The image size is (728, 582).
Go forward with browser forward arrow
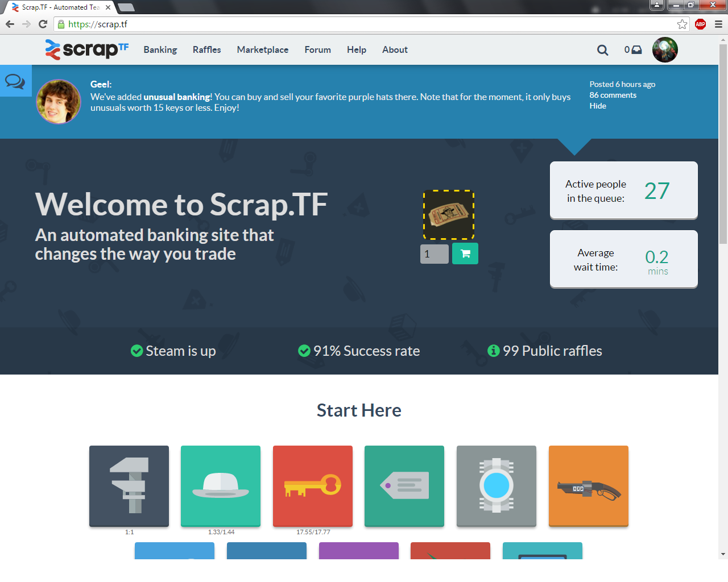click(x=26, y=24)
